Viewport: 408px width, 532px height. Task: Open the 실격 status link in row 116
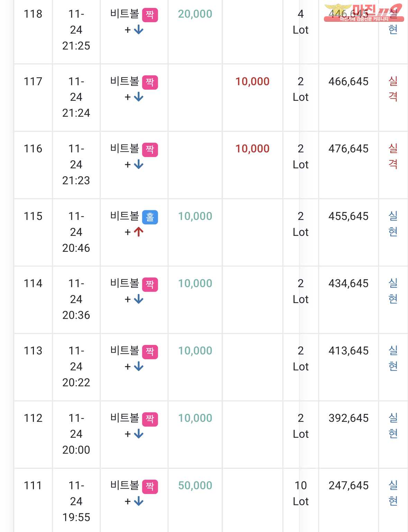coord(393,156)
